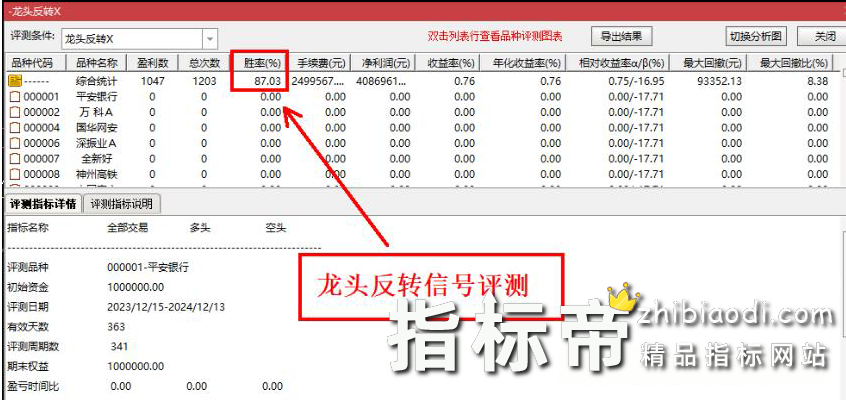Click the results table vertical scrollbar

coord(842,128)
